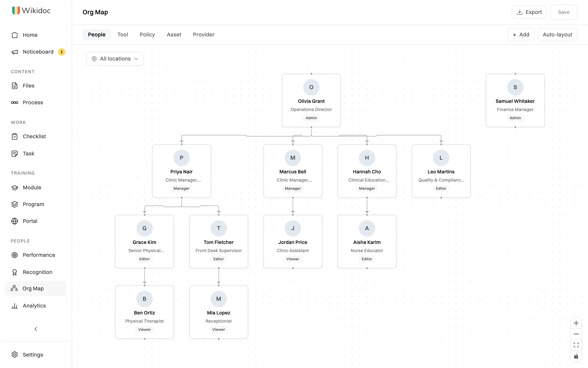Click the Auto-layout button

557,35
